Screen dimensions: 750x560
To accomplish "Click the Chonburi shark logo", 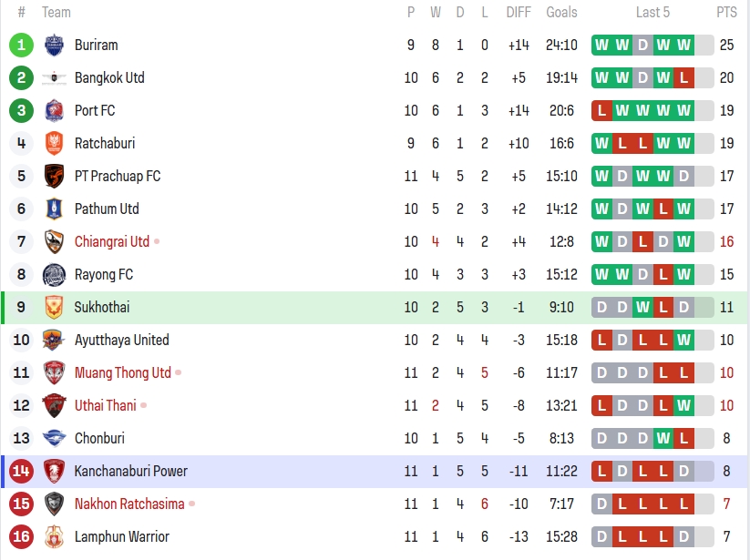I will pos(54,438).
